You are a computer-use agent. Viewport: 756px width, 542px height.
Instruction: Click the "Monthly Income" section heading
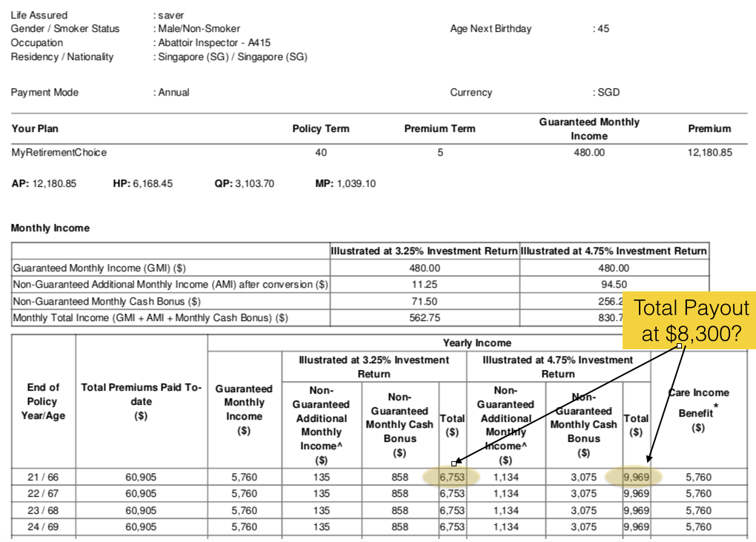pos(50,228)
